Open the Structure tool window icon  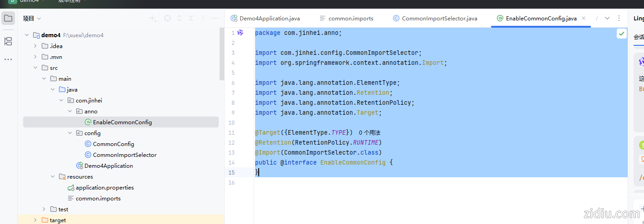click(8, 42)
